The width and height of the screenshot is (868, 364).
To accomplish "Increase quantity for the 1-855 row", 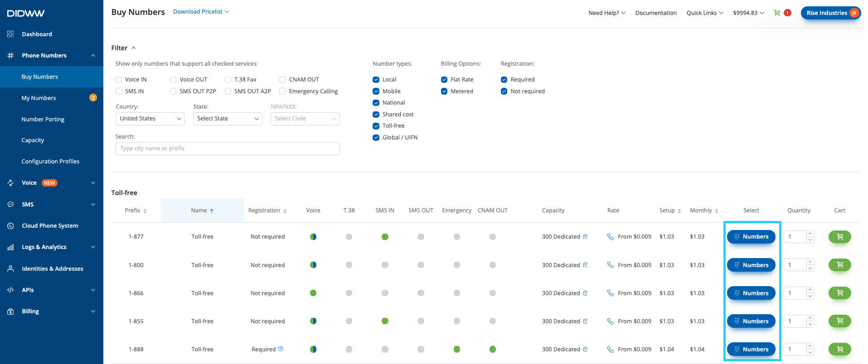I will point(810,318).
